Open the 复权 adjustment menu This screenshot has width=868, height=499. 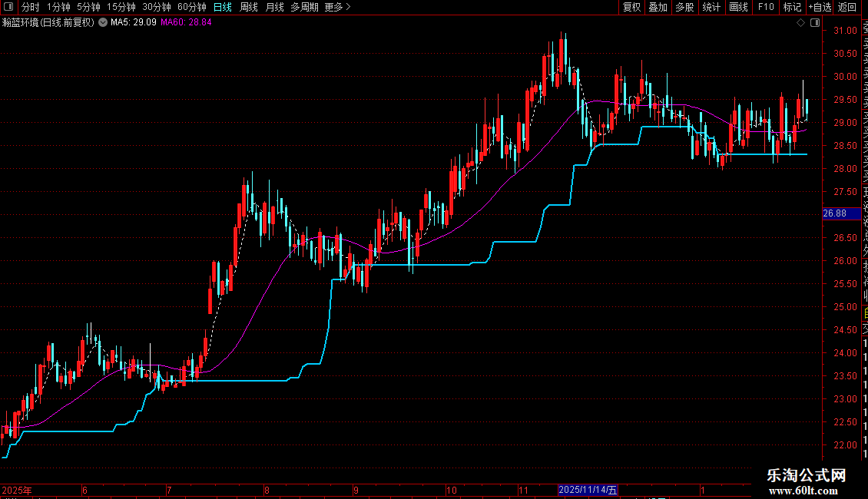click(631, 7)
